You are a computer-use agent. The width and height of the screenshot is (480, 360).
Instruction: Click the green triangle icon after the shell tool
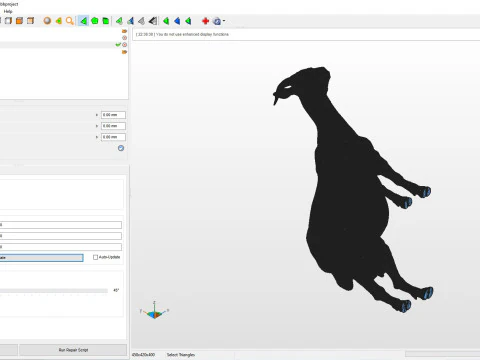tap(119, 21)
